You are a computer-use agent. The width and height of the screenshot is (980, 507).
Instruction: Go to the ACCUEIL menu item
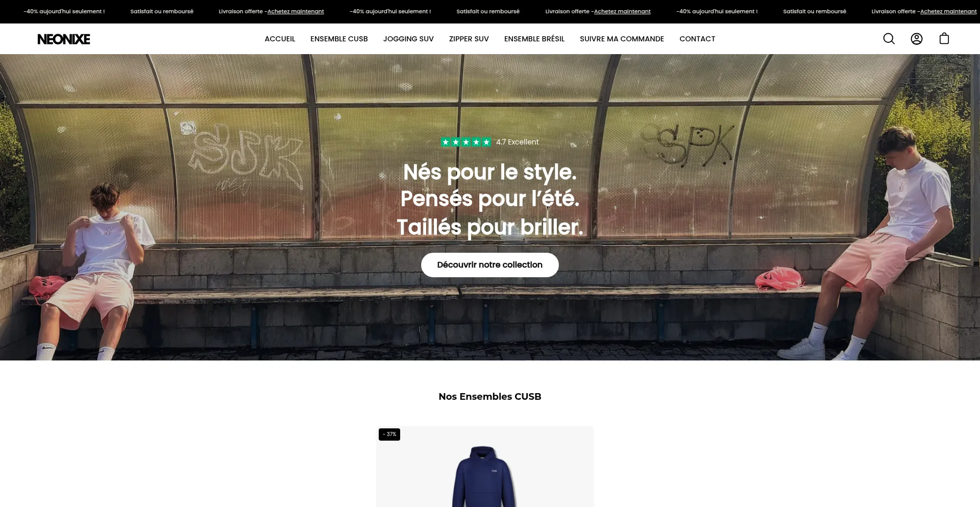coord(280,39)
